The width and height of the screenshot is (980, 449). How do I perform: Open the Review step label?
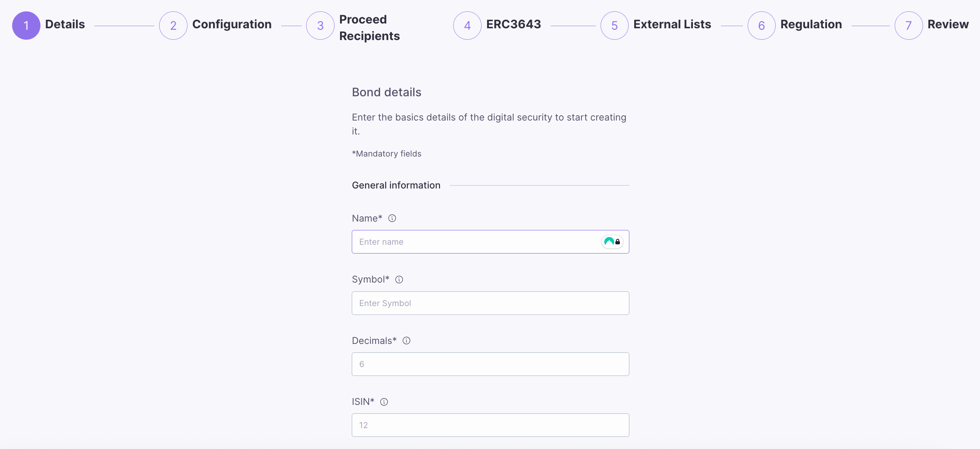coord(948,24)
